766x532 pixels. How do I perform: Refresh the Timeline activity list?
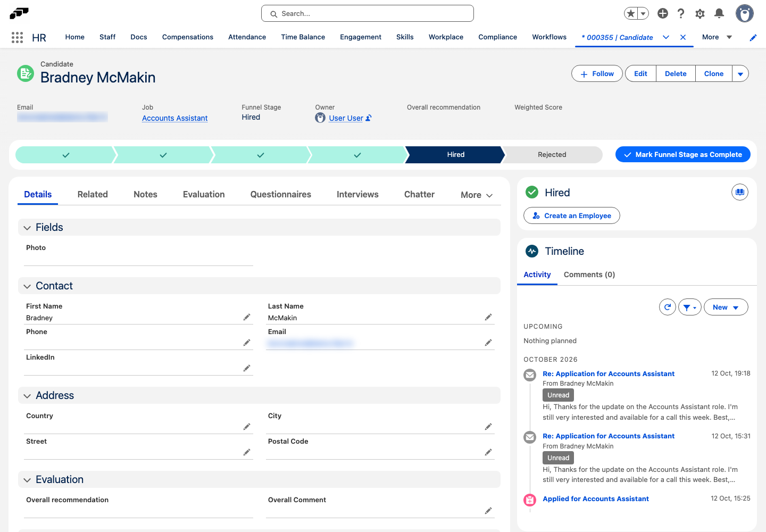tap(668, 307)
